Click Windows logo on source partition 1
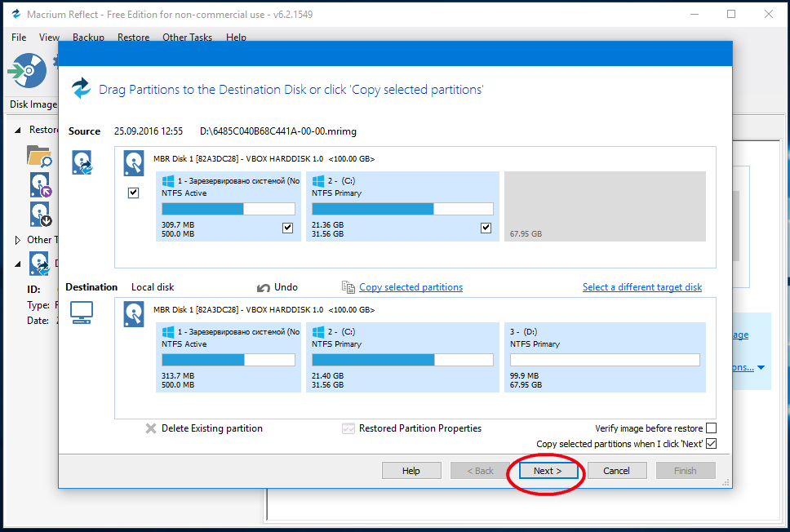 coord(168,181)
